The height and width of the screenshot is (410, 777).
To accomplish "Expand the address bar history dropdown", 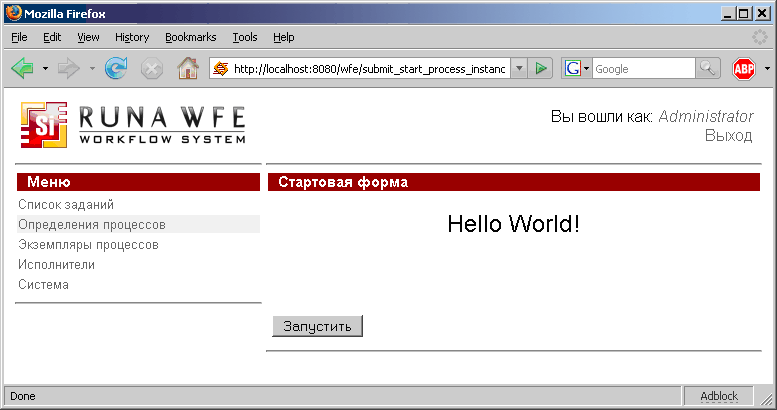I will [x=519, y=68].
